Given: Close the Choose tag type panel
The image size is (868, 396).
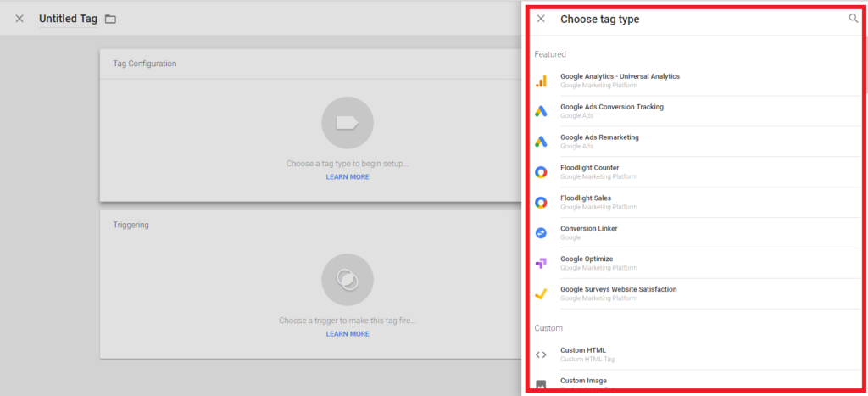Looking at the screenshot, I should [x=541, y=19].
